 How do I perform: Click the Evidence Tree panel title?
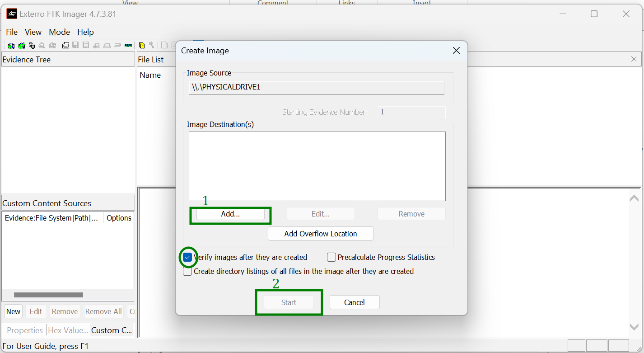pyautogui.click(x=27, y=60)
